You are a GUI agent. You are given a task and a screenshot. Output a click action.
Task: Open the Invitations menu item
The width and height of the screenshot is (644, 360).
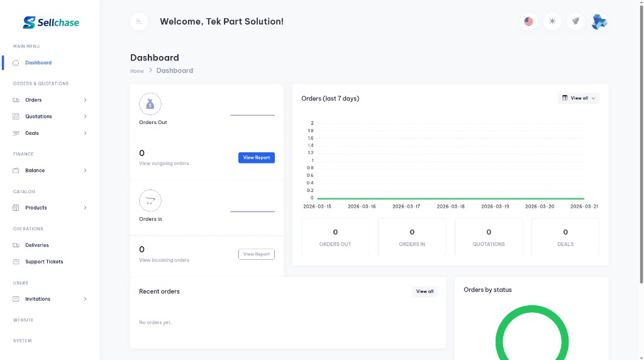(x=38, y=299)
